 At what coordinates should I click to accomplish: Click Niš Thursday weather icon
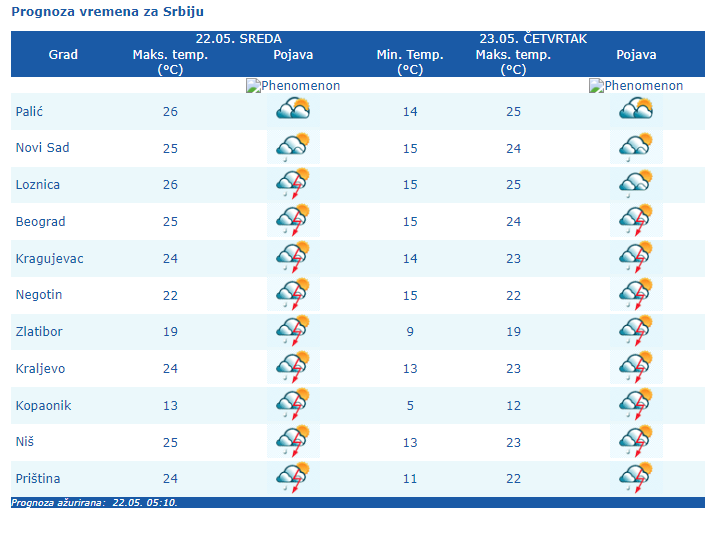(636, 441)
